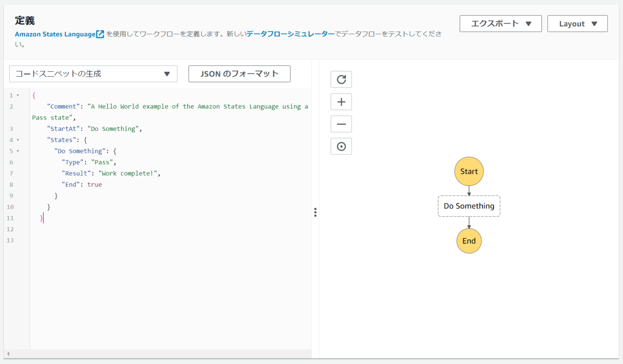Click the external link icon beside Amazon States Language
The image size is (623, 364).
tap(100, 34)
